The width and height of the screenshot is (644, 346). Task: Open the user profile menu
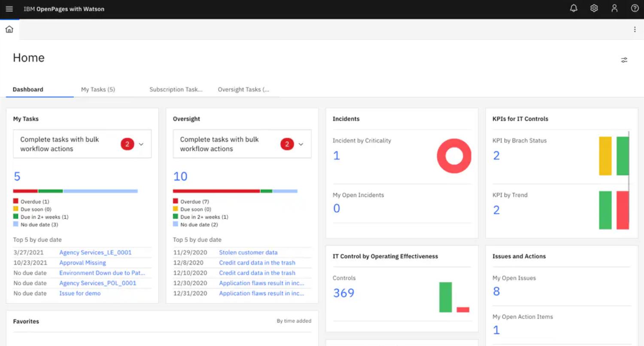[614, 9]
